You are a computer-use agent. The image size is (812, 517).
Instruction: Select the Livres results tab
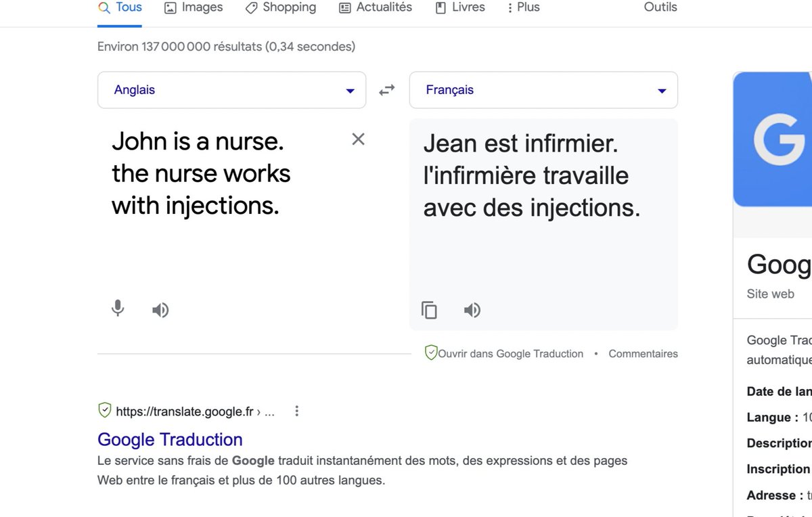tap(459, 7)
